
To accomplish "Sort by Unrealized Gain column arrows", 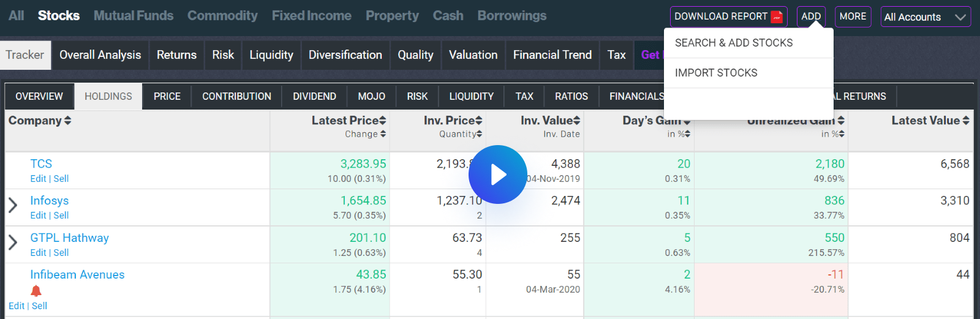I will pyautogui.click(x=840, y=121).
